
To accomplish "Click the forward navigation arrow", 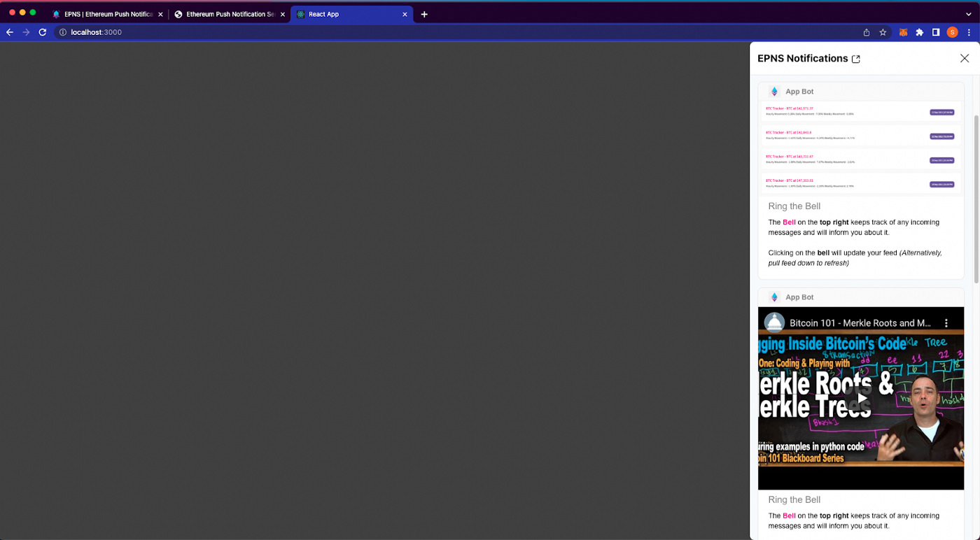I will pyautogui.click(x=26, y=31).
